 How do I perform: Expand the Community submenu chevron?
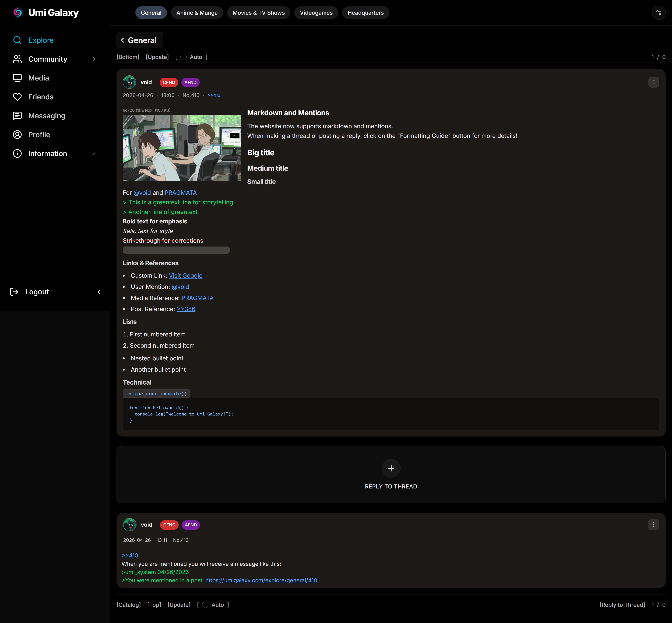[94, 59]
